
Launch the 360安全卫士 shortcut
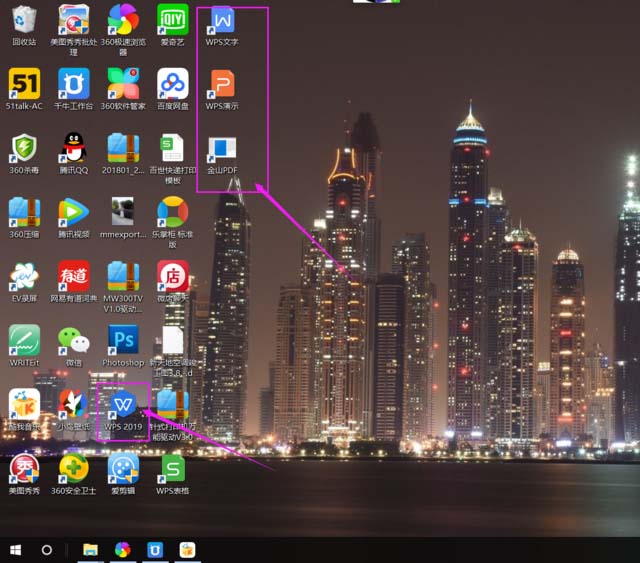pos(74,468)
